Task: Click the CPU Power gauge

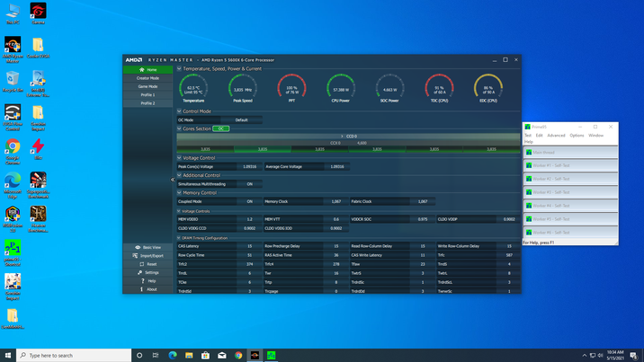Action: click(341, 88)
